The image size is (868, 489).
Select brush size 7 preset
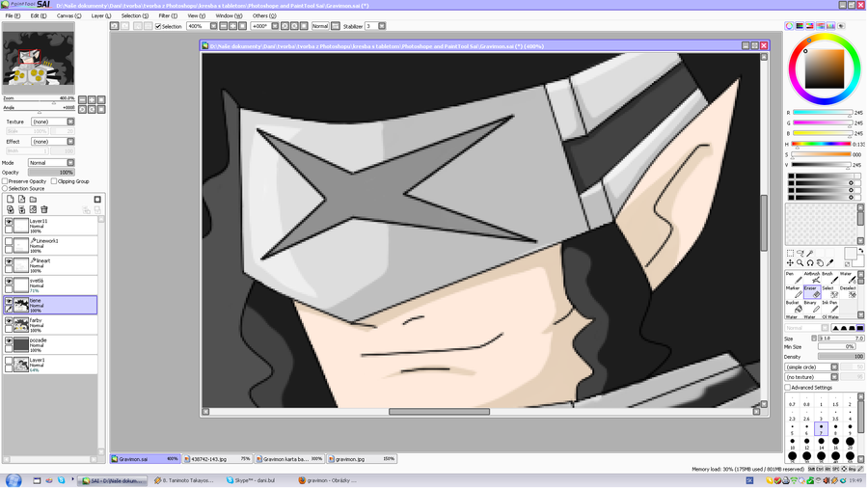[822, 428]
